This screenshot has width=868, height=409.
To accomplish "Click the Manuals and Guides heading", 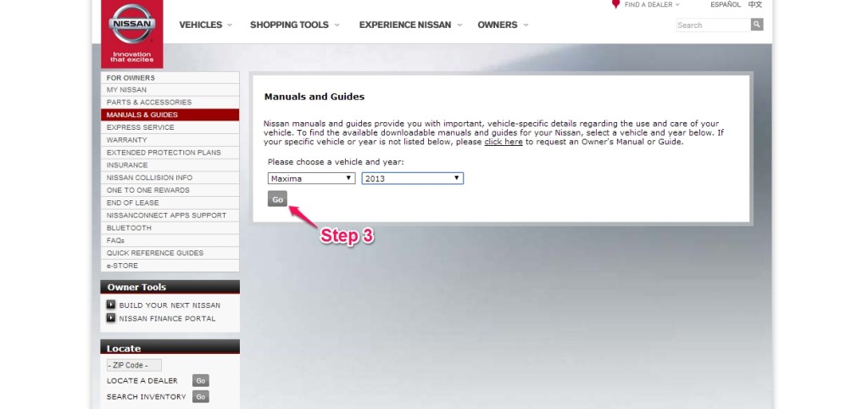I will 314,97.
